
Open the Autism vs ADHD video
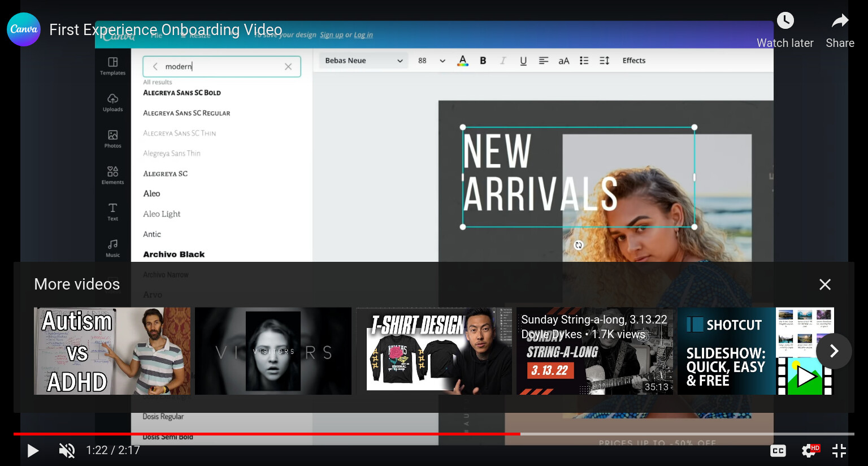click(x=112, y=351)
